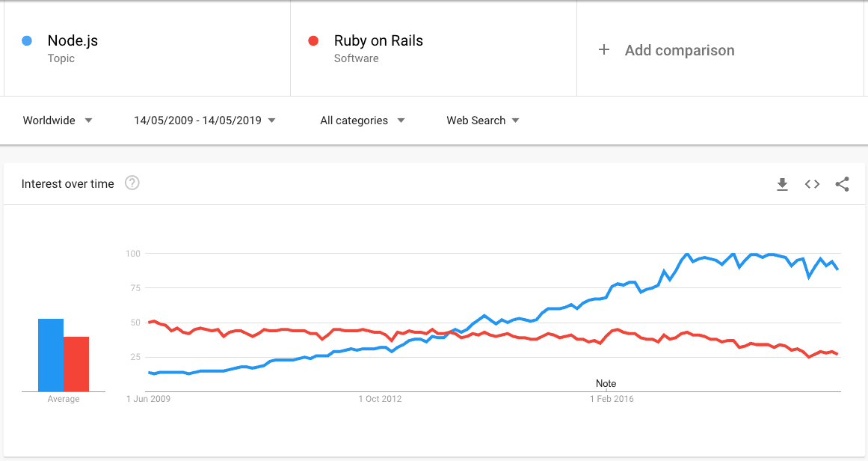This screenshot has width=868, height=461.
Task: Open the embed code icon
Action: coord(812,184)
